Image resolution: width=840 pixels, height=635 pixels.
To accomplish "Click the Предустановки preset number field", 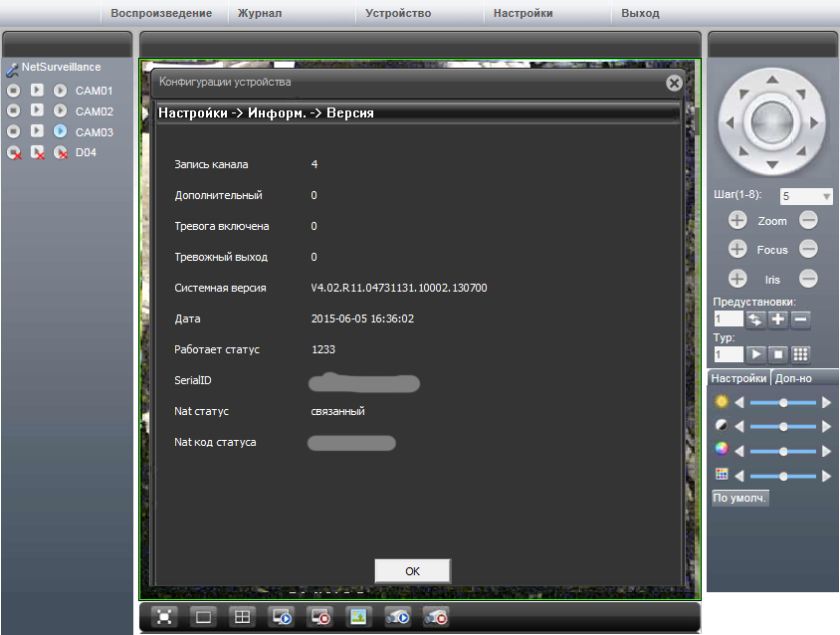I will [729, 318].
